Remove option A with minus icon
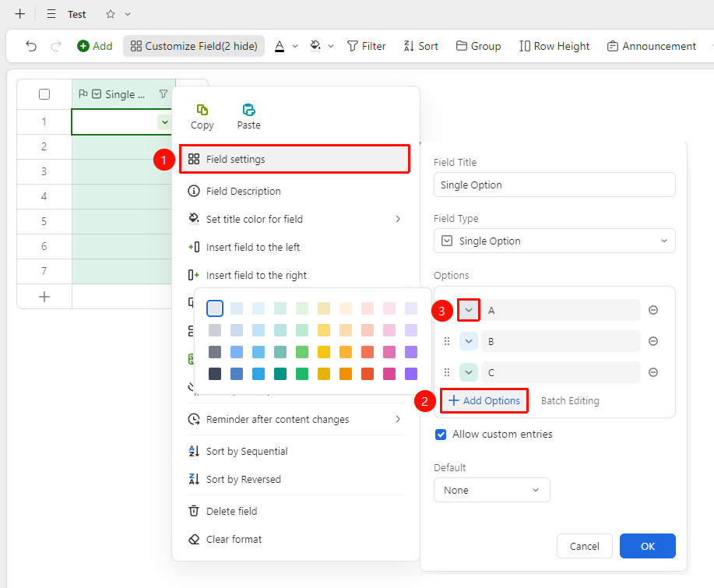Viewport: 714px width, 588px height. tap(653, 310)
